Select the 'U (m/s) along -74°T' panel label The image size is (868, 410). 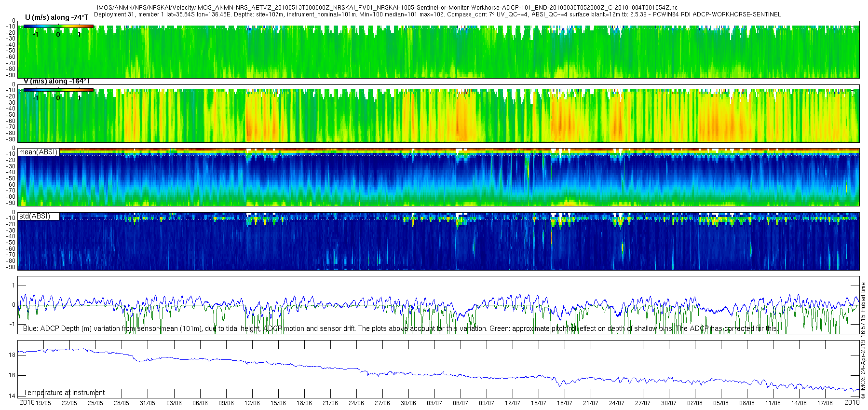pyautogui.click(x=56, y=17)
